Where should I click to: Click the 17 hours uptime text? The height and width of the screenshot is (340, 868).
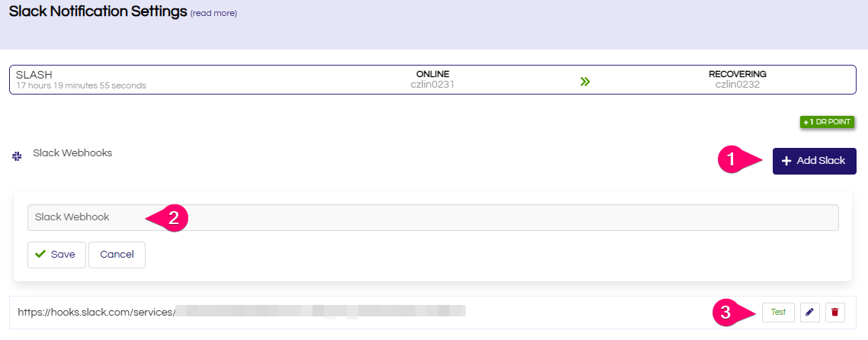click(81, 86)
